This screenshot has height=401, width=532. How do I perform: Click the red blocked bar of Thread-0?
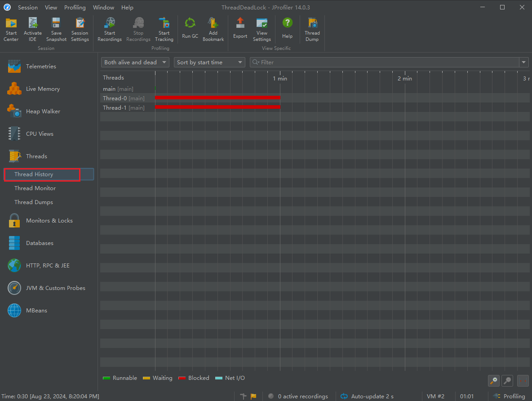(217, 98)
